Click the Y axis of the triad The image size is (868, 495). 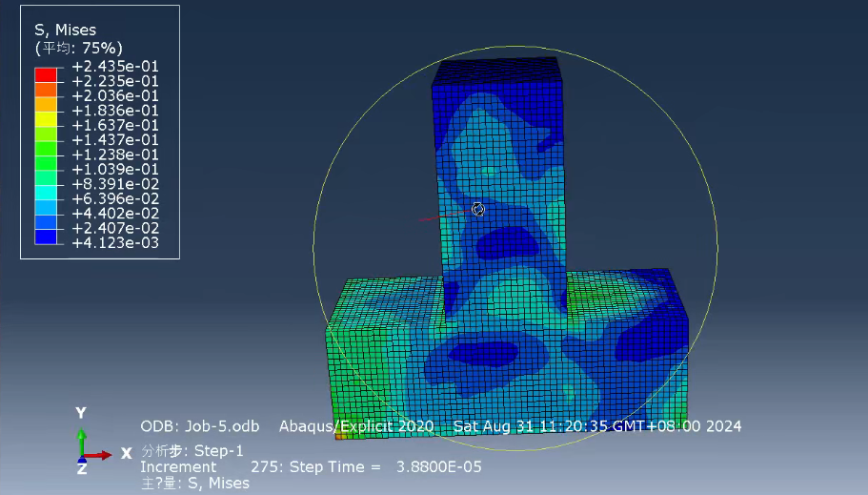click(81, 442)
